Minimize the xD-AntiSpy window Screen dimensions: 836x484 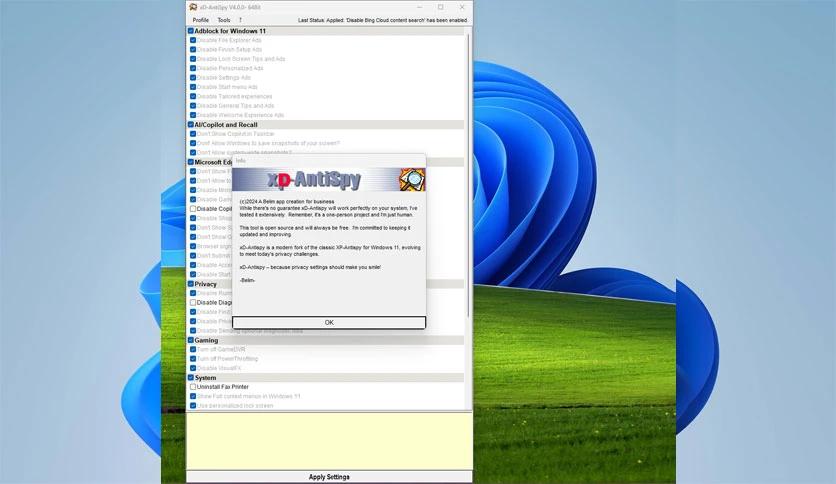(x=420, y=7)
